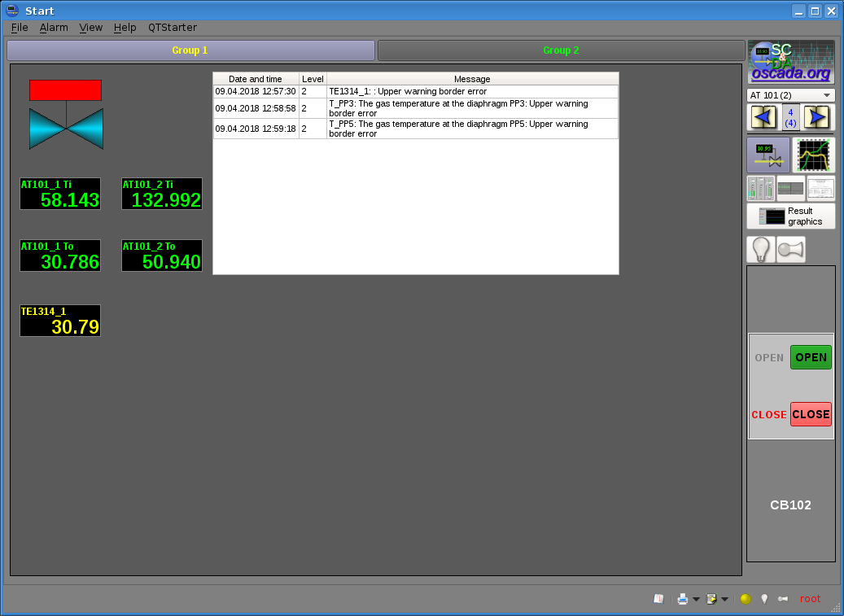
Task: Go to previous page with left arrow
Action: tap(763, 117)
